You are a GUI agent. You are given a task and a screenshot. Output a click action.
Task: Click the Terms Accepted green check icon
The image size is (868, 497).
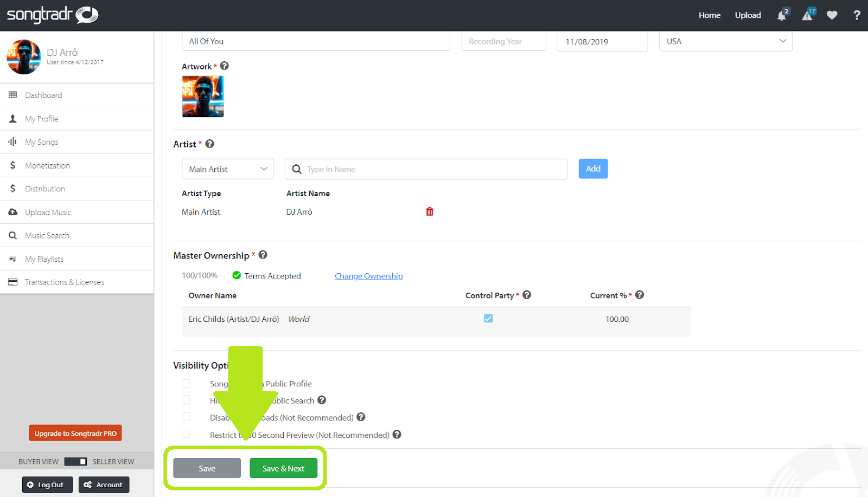click(237, 275)
